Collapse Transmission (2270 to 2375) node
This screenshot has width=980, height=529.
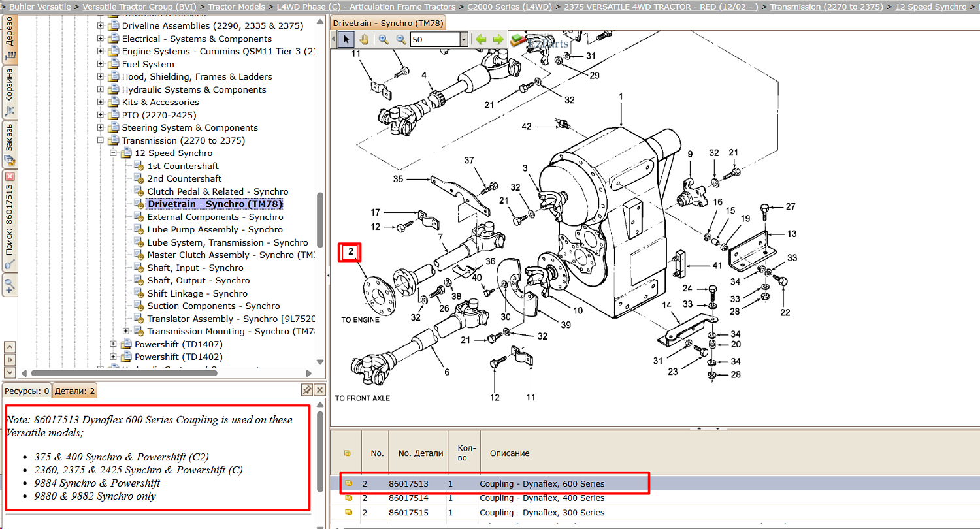[101, 140]
